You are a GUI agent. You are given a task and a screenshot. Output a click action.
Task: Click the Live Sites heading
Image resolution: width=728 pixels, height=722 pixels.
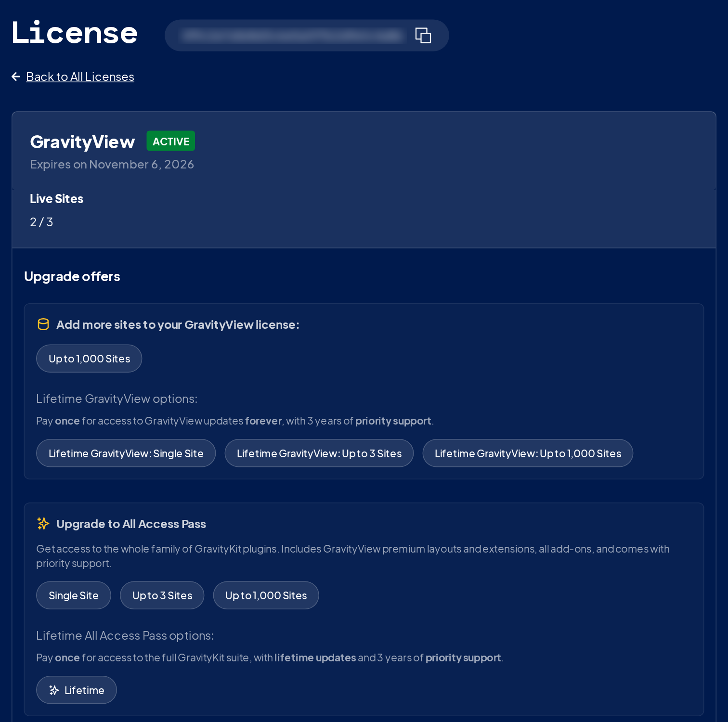(x=56, y=199)
